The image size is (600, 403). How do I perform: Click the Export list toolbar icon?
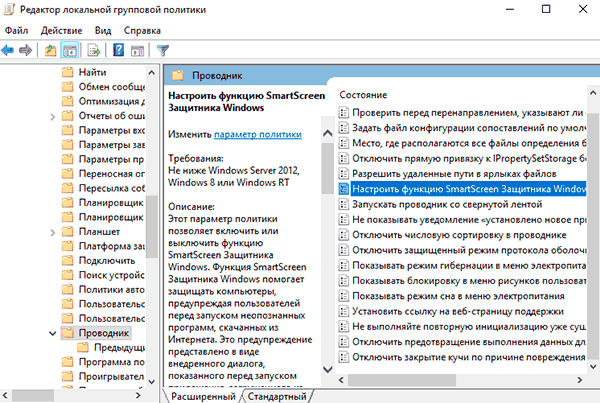click(94, 50)
